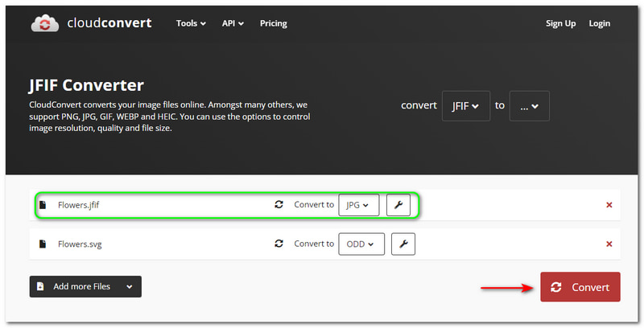Open the JFIF source format dropdown
The width and height of the screenshot is (644, 328).
465,106
